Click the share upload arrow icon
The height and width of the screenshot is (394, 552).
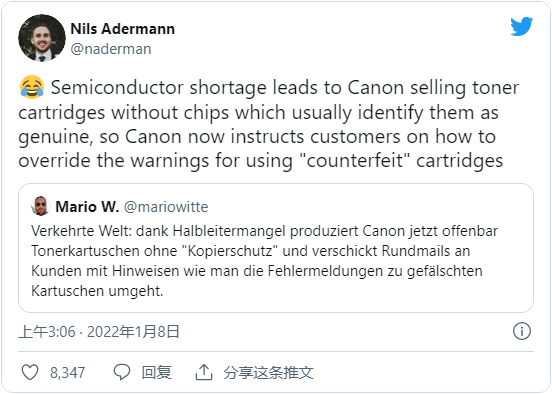point(204,372)
